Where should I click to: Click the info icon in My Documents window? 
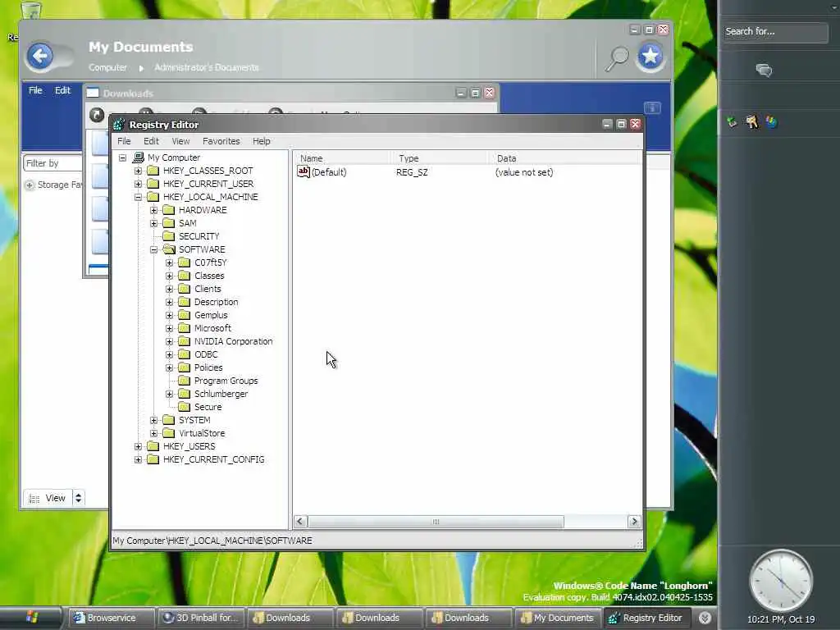[x=652, y=108]
